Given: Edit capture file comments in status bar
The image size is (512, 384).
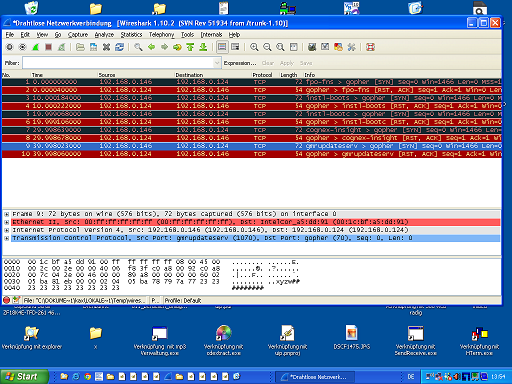Looking at the screenshot, I should tap(16, 300).
